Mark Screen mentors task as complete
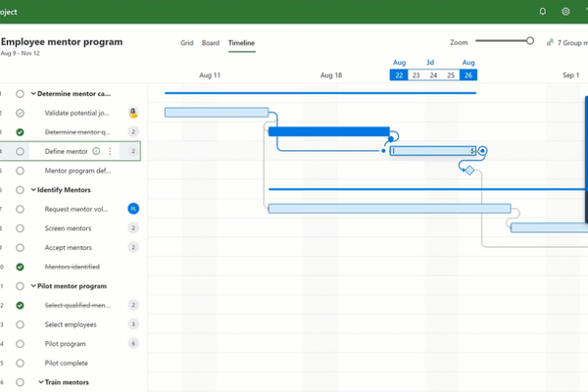The height and width of the screenshot is (392, 588). click(21, 228)
